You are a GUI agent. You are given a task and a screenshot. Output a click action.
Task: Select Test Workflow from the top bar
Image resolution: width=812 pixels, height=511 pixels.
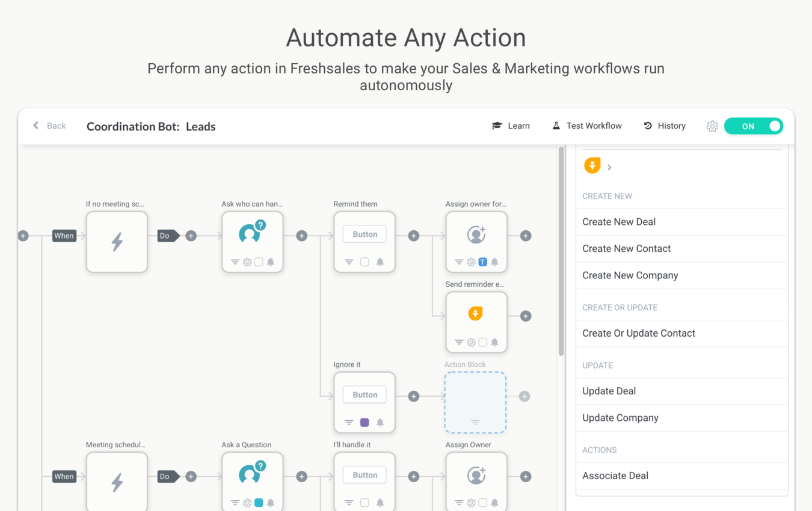[x=586, y=126]
